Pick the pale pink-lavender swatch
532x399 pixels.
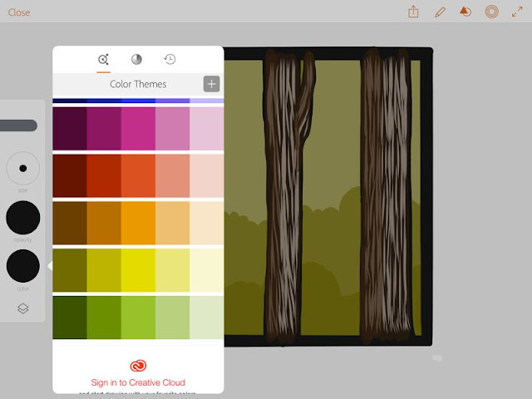pyautogui.click(x=207, y=129)
